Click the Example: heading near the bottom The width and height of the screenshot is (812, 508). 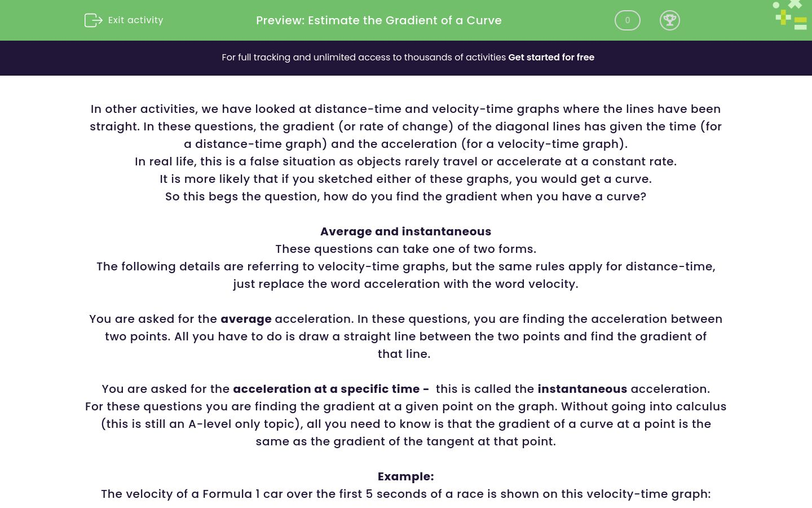(405, 476)
